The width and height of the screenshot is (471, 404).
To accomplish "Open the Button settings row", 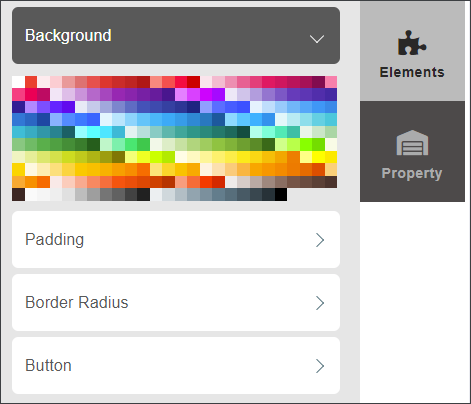I will [176, 365].
